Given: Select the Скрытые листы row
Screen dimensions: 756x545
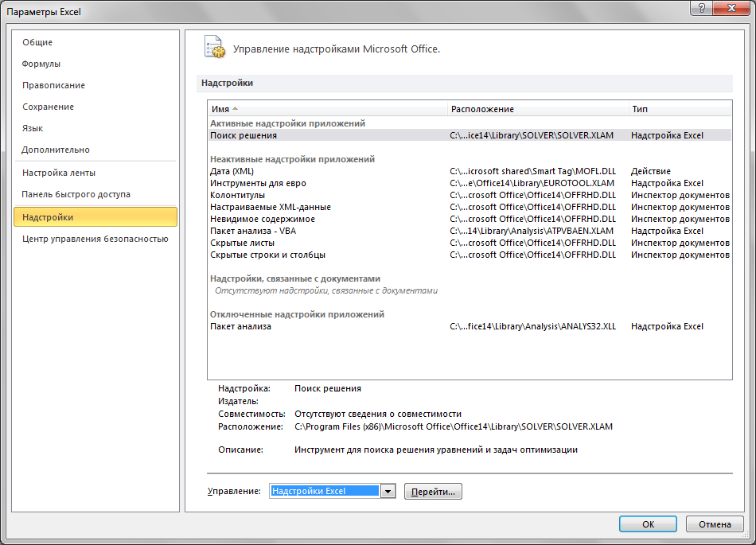Looking at the screenshot, I should (470, 243).
